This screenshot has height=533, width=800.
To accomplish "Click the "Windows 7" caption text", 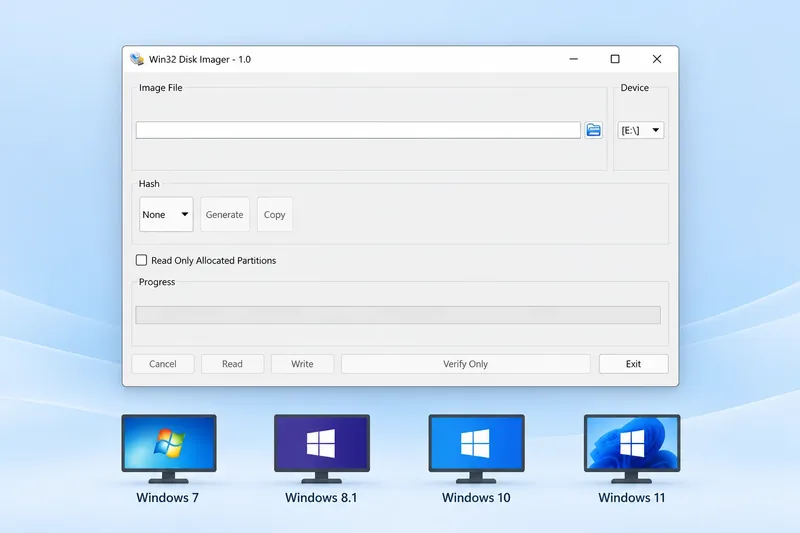I will click(167, 497).
